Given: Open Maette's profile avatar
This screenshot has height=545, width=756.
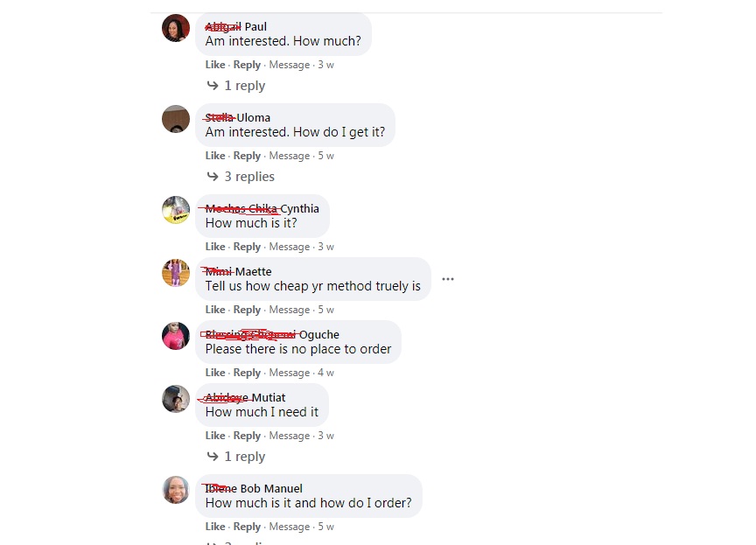Looking at the screenshot, I should pyautogui.click(x=176, y=273).
